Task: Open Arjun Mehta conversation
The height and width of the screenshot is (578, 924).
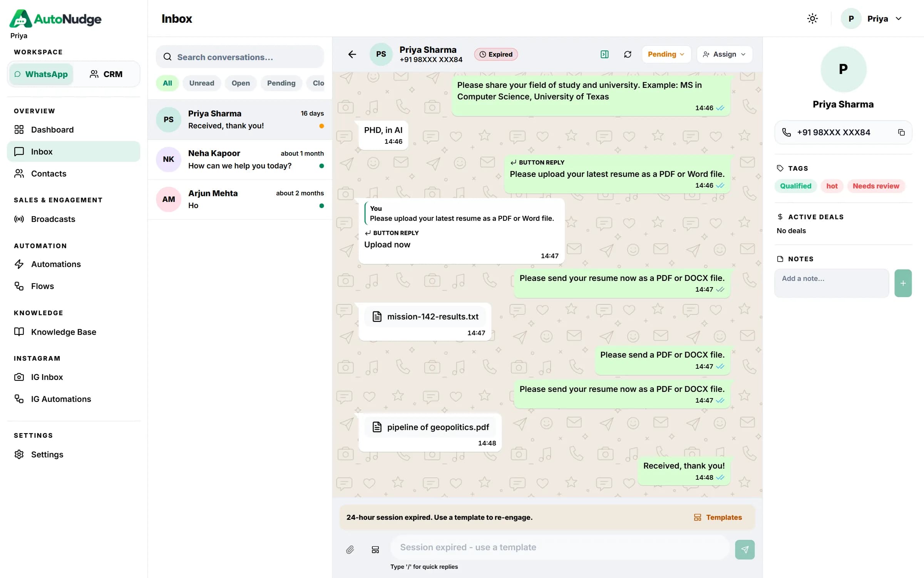Action: coord(240,199)
